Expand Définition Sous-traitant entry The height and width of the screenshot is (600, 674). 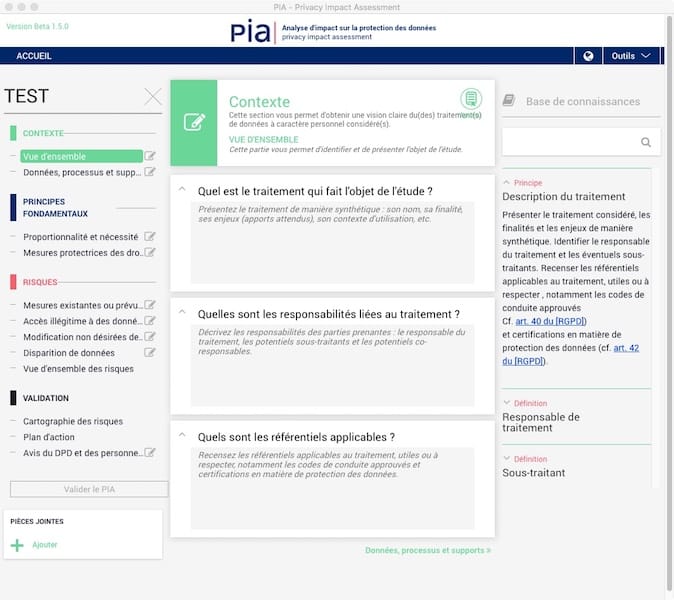[507, 458]
